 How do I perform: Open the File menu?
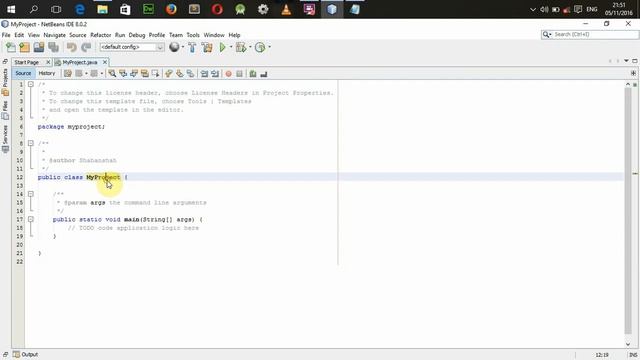(x=6, y=35)
